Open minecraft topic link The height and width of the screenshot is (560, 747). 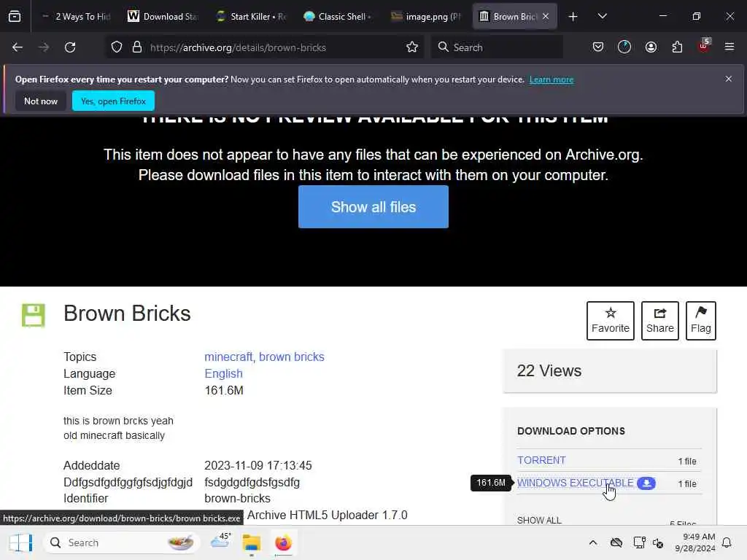(228, 357)
